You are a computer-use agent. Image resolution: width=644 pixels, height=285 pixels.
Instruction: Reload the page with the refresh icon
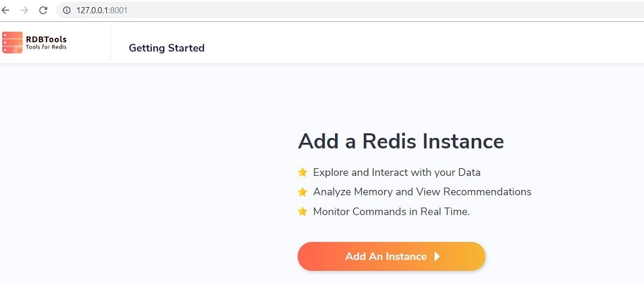[x=43, y=10]
